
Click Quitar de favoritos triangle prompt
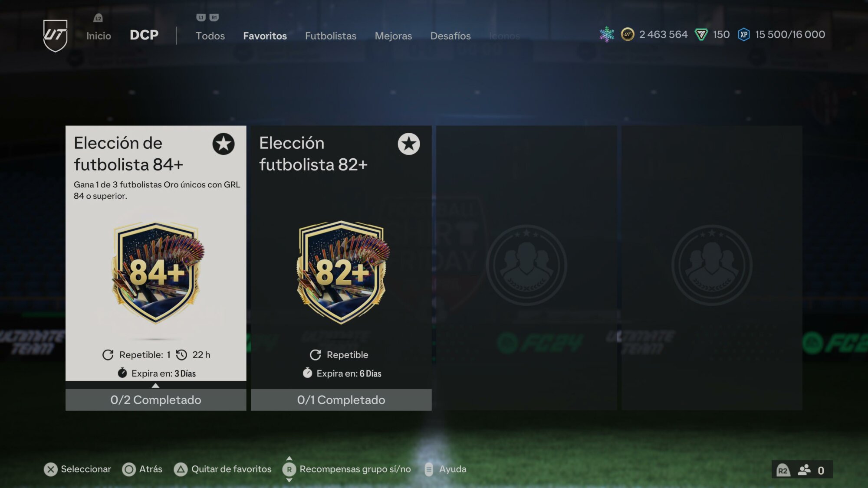(181, 469)
